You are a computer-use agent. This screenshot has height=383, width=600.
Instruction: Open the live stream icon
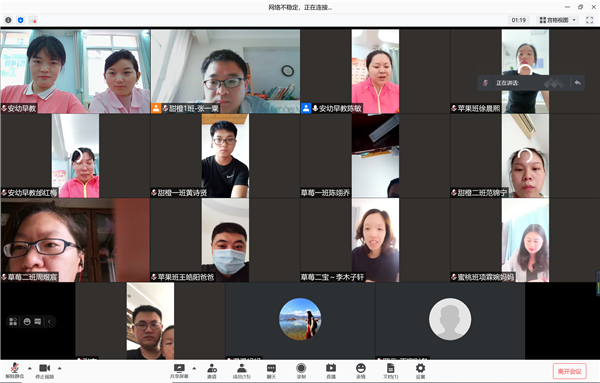pos(331,371)
